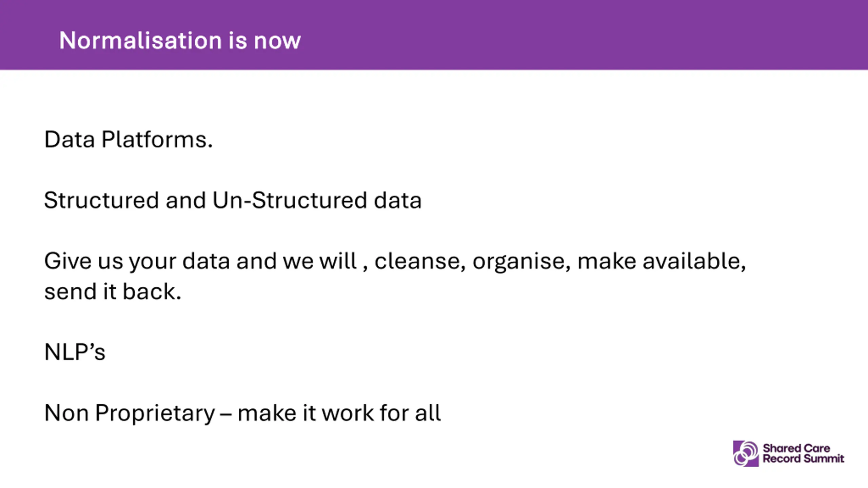Select the word 'Platforms' in the first line
Screen dimensions: 868x488
point(155,140)
